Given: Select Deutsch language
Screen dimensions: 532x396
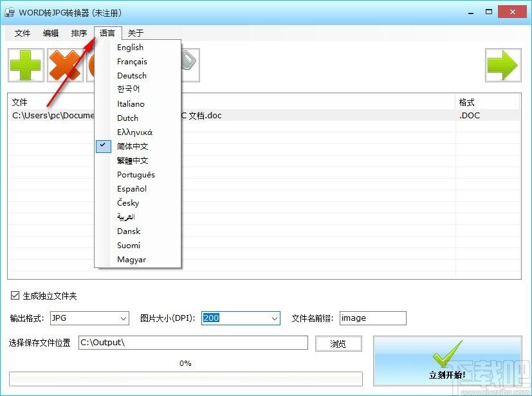Looking at the screenshot, I should 138,76.
